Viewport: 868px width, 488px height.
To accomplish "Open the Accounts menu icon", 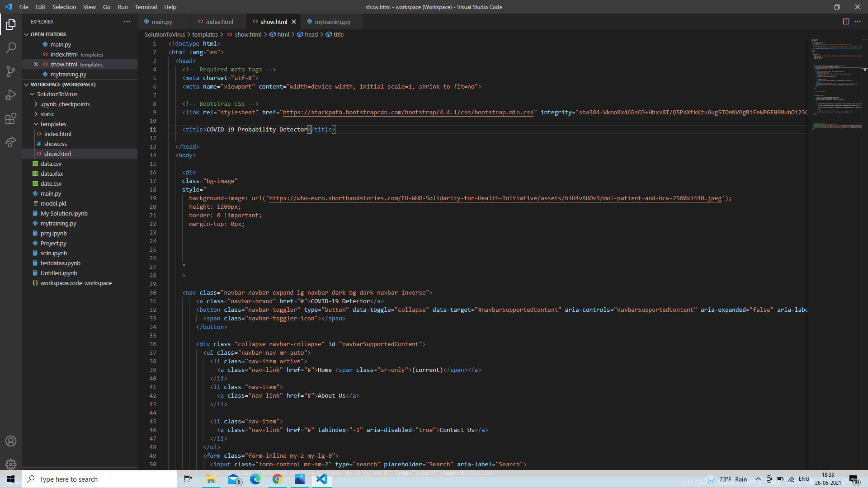I will [x=11, y=441].
